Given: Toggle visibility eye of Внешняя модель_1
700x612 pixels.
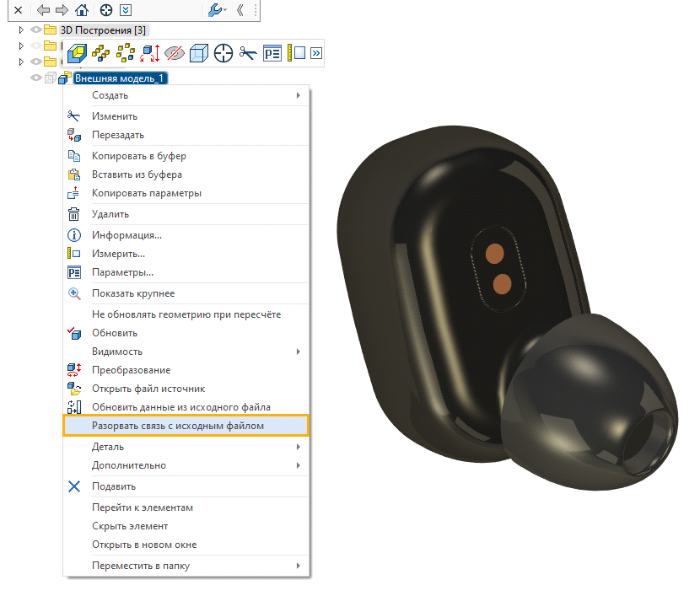Looking at the screenshot, I should pyautogui.click(x=35, y=78).
